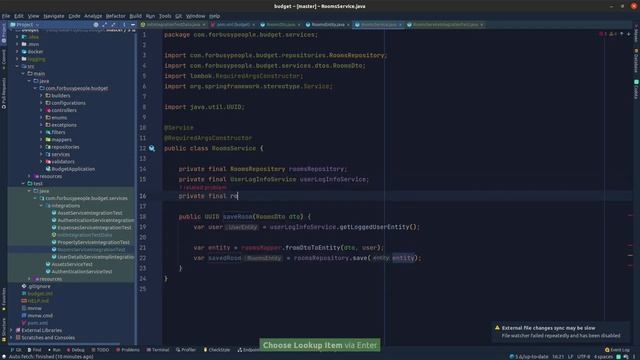Open Pull Requests tool window on sidebar

click(4, 93)
